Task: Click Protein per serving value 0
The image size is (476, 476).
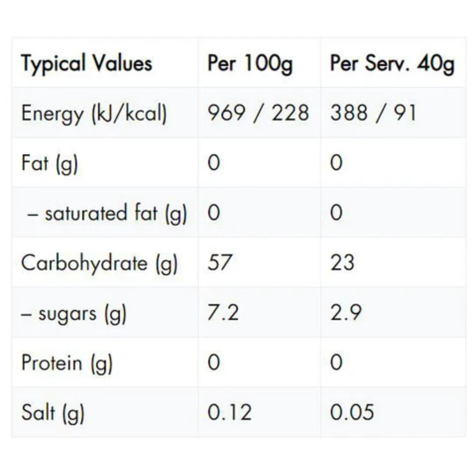Action: 336,362
